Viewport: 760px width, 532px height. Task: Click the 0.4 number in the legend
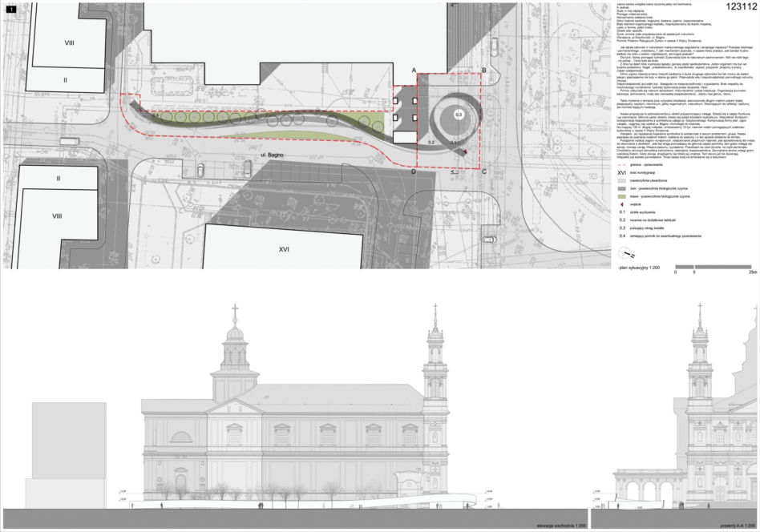[622, 236]
